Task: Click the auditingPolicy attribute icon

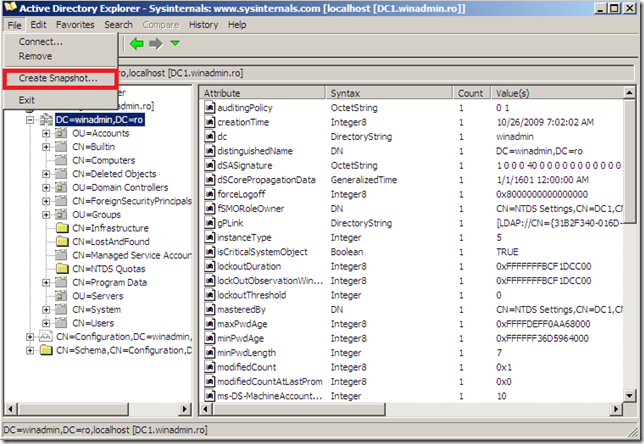Action: (x=209, y=108)
